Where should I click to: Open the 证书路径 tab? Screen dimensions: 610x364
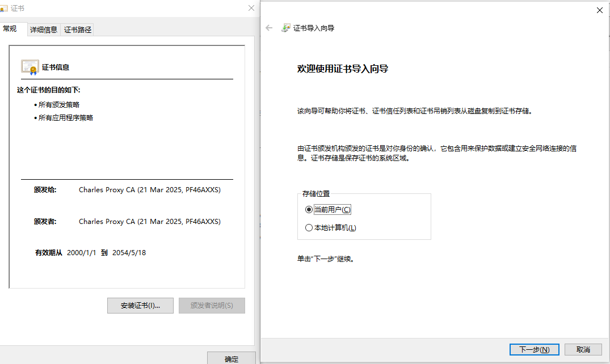pos(77,29)
